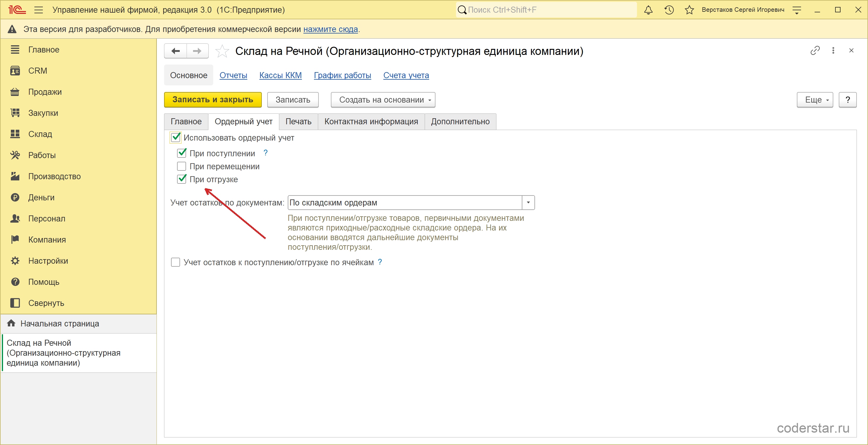Open form's three-dot more menu
868x445 pixels.
pos(833,51)
